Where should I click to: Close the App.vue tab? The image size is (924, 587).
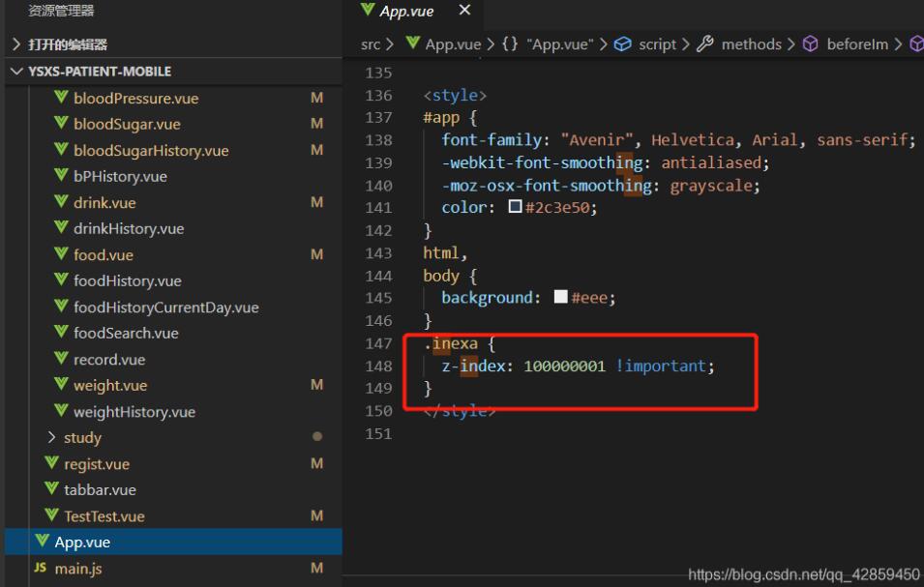tap(464, 11)
